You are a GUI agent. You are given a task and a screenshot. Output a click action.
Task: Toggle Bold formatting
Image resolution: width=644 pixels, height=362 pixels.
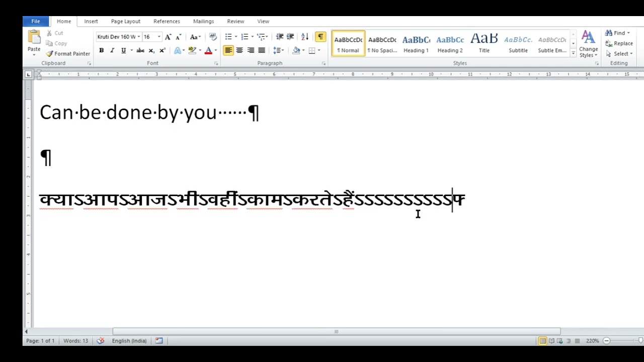click(x=101, y=50)
